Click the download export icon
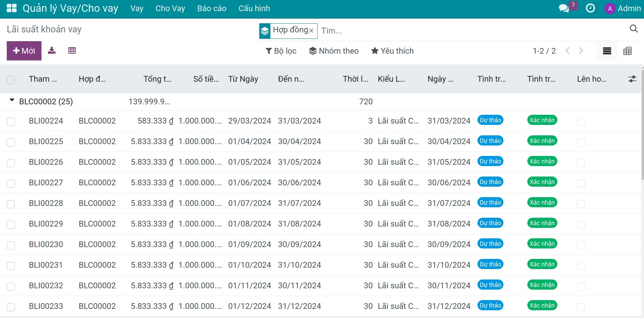 click(52, 51)
